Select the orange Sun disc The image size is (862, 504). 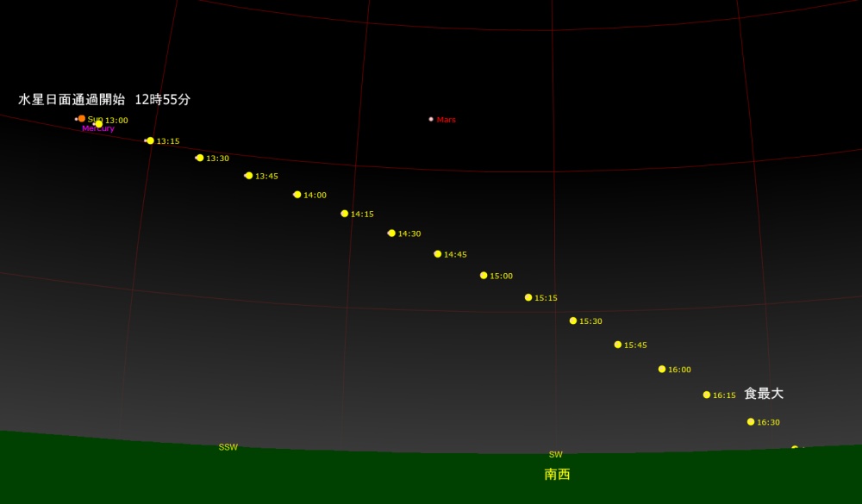[82, 119]
